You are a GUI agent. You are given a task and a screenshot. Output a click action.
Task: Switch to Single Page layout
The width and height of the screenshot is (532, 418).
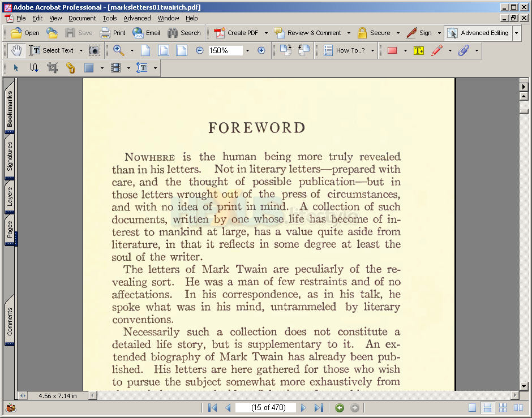472,407
